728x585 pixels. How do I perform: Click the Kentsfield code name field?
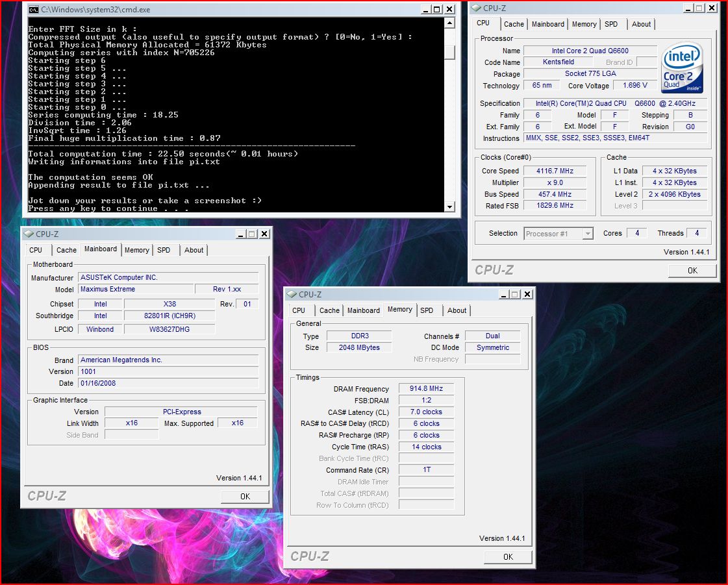559,62
